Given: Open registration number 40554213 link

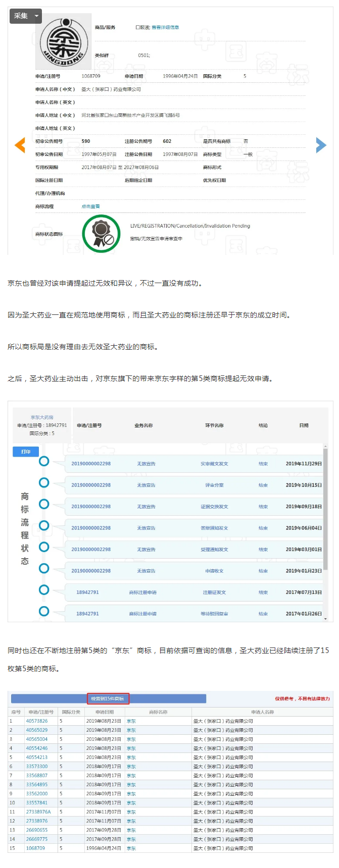Looking at the screenshot, I should 37,757.
